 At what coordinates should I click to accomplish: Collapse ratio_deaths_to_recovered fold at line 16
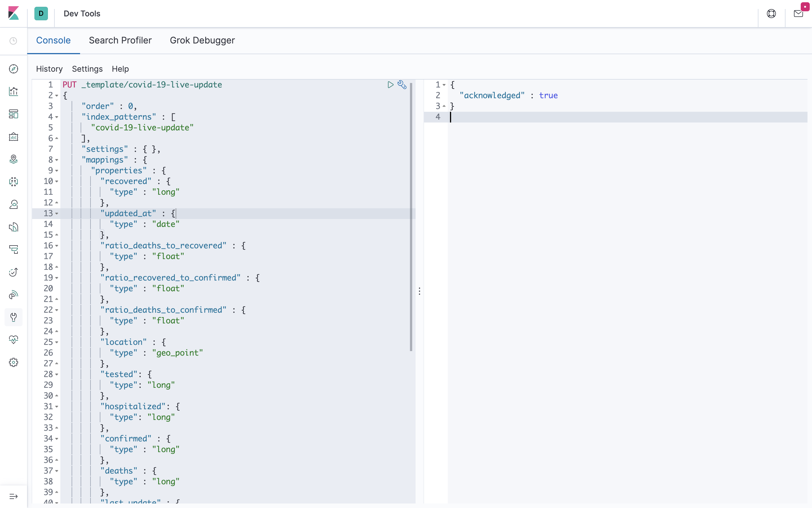(57, 246)
